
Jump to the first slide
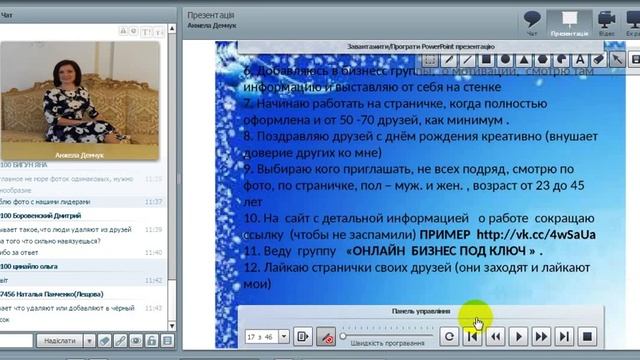click(x=472, y=336)
